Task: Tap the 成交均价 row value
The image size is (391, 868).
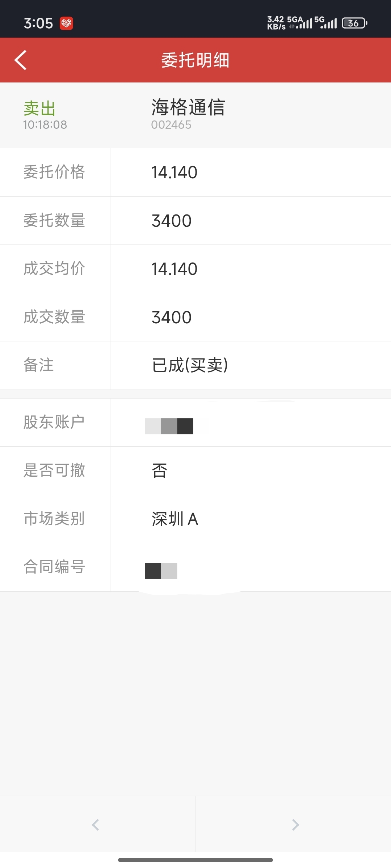Action: pos(174,269)
